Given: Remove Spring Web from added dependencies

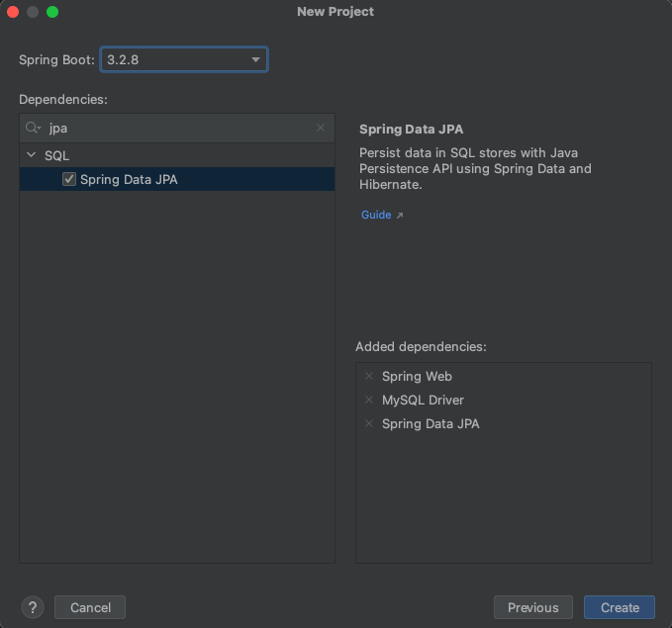Looking at the screenshot, I should [369, 376].
